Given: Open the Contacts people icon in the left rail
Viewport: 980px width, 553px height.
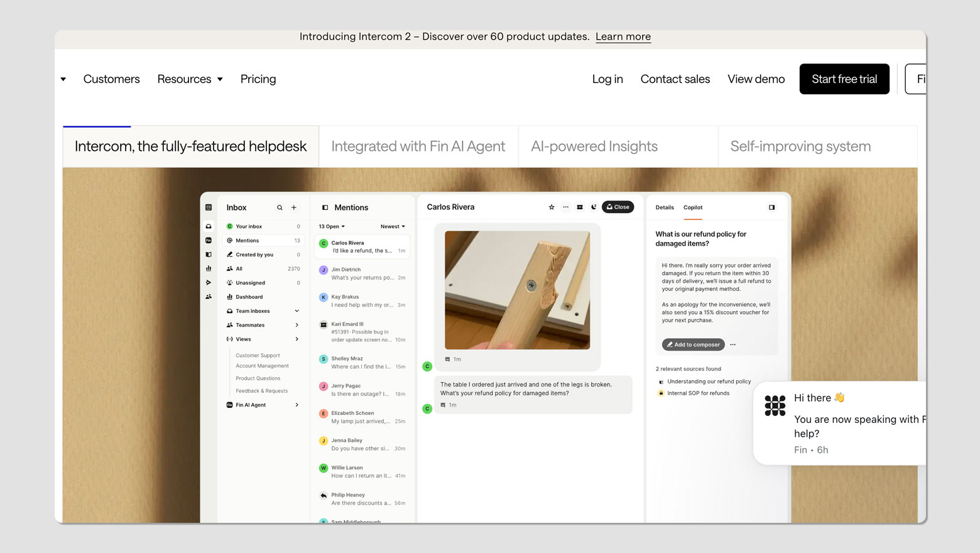Looking at the screenshot, I should pos(209,297).
